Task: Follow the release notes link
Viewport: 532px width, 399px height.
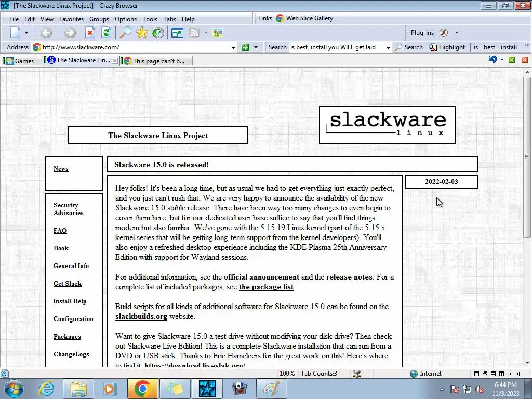Action: [349, 277]
